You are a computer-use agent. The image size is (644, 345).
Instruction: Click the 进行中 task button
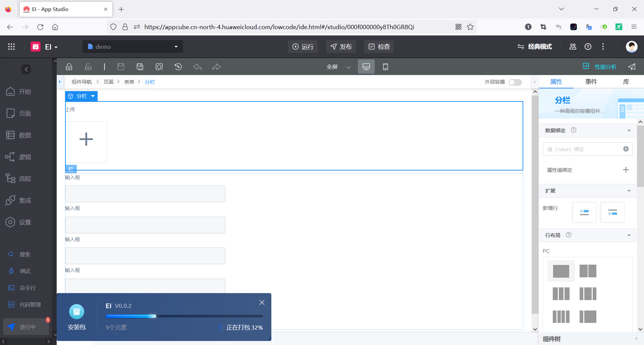[26, 327]
